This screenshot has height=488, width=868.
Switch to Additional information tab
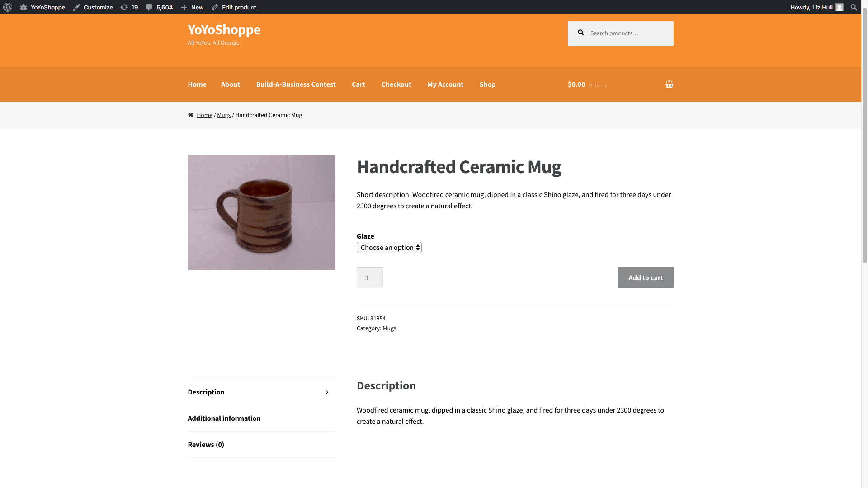[x=224, y=418]
